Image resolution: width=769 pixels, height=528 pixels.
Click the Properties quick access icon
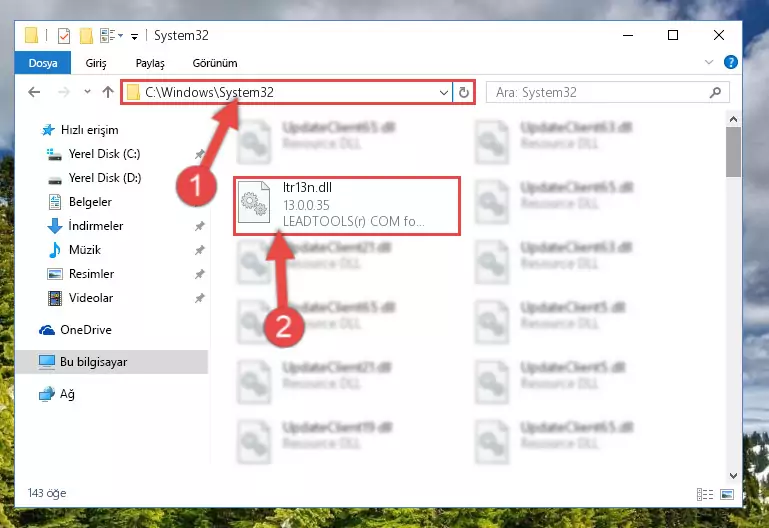click(64, 36)
